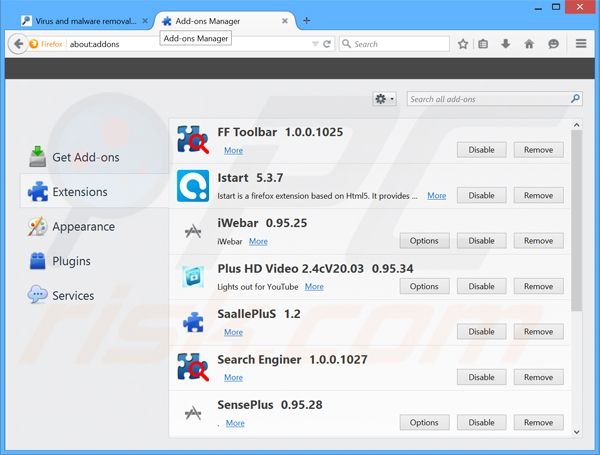
Task: Remove the SensePlus extension
Action: (x=538, y=422)
